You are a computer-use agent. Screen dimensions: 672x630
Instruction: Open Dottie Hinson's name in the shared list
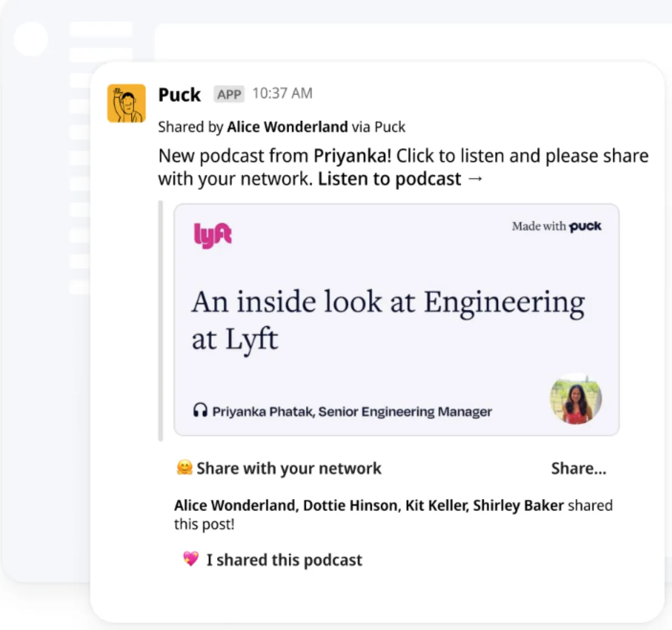pos(351,506)
